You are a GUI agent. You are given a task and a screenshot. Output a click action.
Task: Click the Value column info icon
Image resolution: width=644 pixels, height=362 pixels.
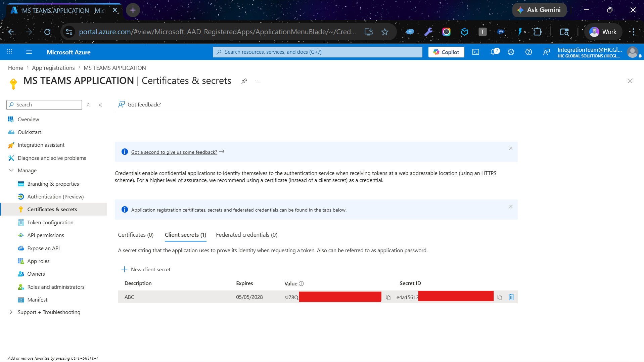click(301, 283)
